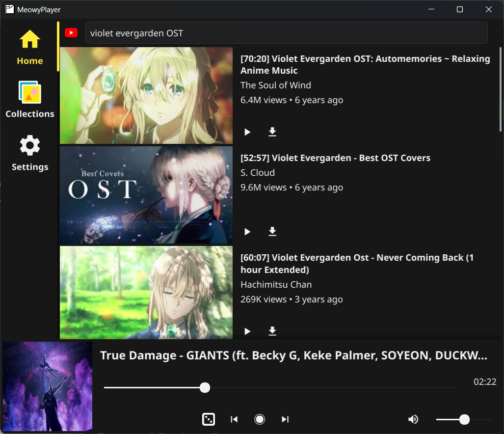Click the track progress slider handle
The image size is (504, 434).
205,388
